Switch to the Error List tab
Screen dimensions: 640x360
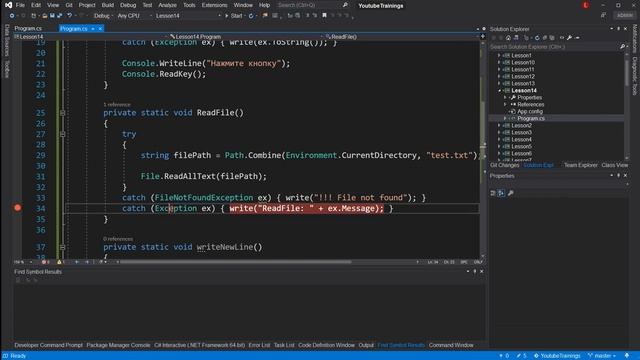[x=259, y=345]
